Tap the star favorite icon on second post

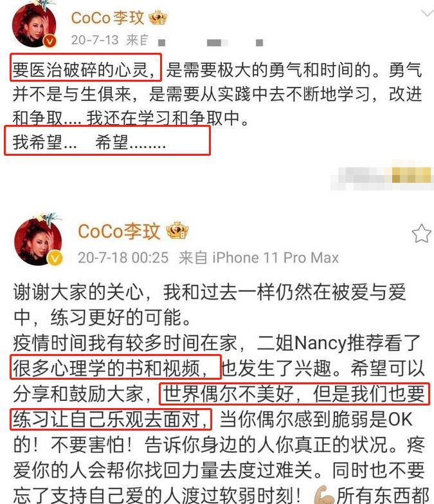click(x=421, y=234)
